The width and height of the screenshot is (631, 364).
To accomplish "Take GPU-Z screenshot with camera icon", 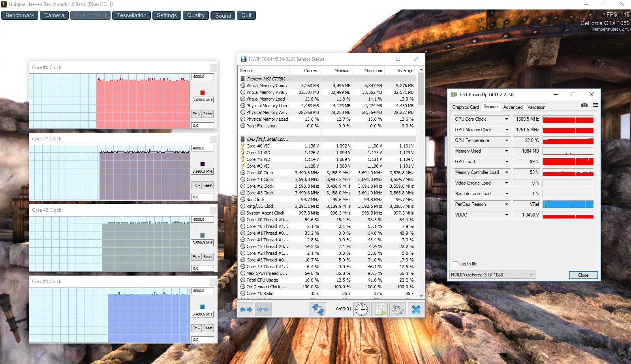I will point(584,105).
